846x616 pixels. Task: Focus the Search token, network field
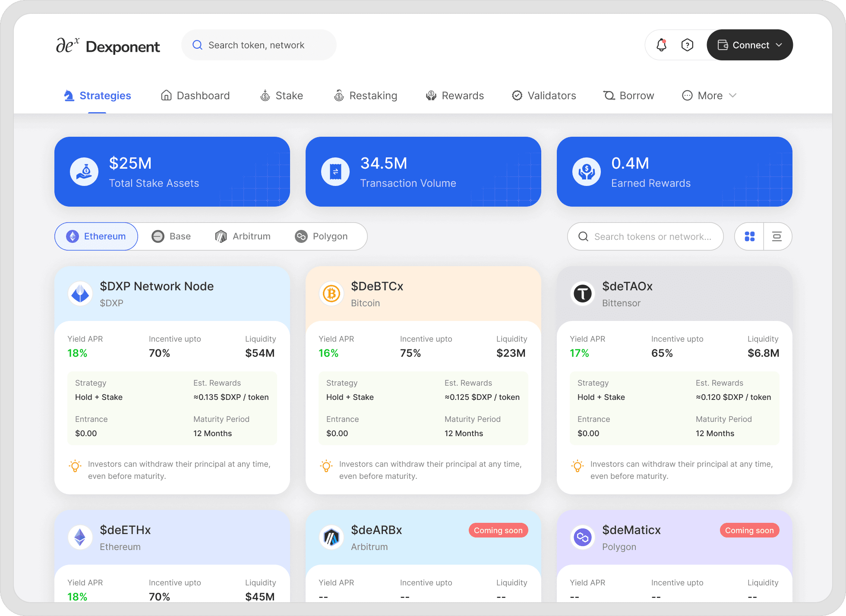259,45
